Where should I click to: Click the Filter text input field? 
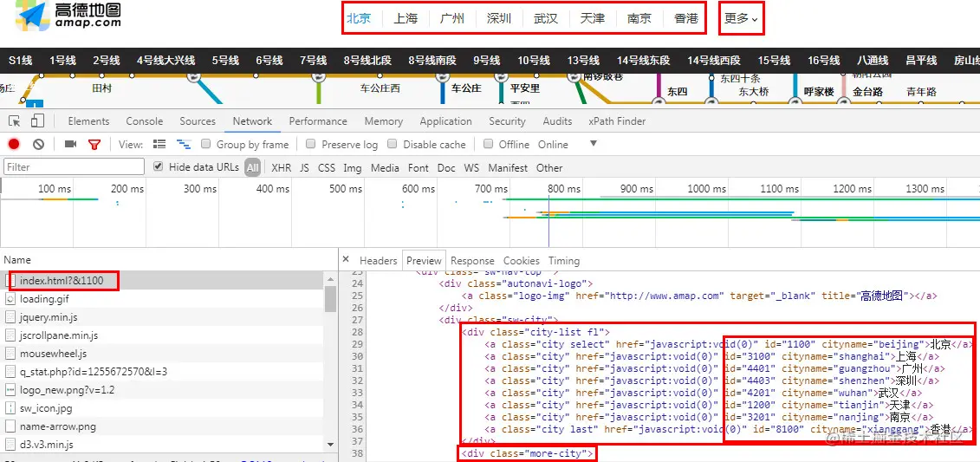click(74, 167)
